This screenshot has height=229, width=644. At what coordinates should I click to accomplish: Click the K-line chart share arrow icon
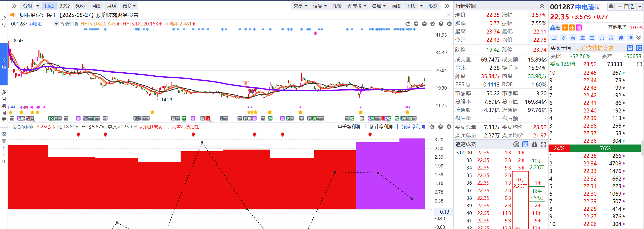click(x=408, y=24)
